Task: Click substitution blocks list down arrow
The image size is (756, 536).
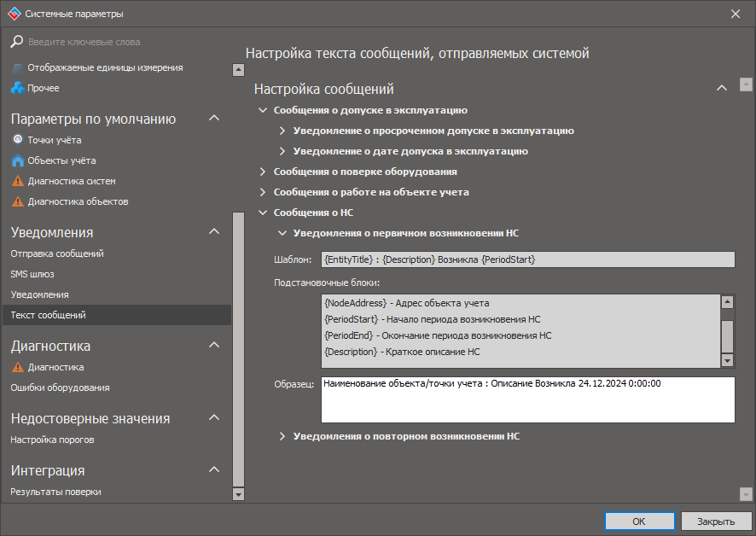Action: coord(727,360)
